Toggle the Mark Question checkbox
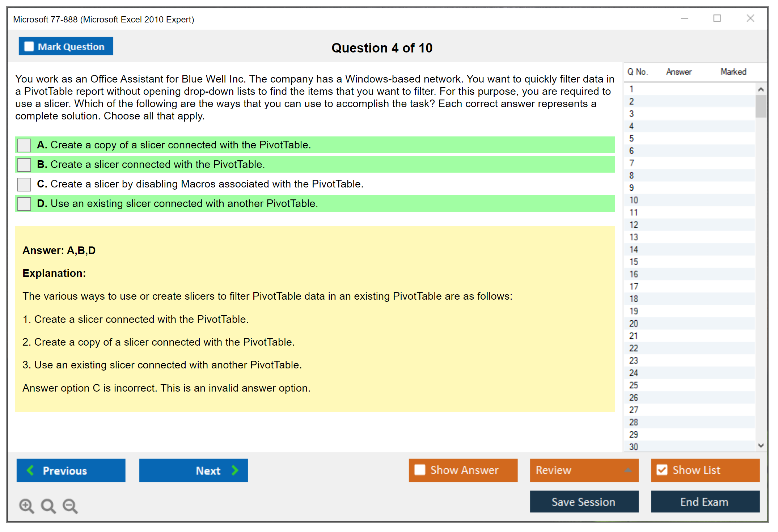The height and width of the screenshot is (532, 778). [x=29, y=47]
